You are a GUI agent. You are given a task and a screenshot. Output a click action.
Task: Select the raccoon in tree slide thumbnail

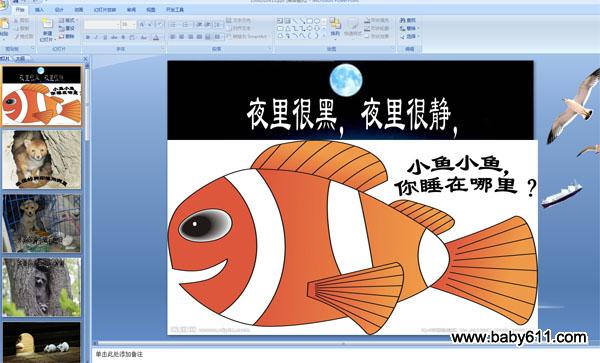tap(42, 287)
